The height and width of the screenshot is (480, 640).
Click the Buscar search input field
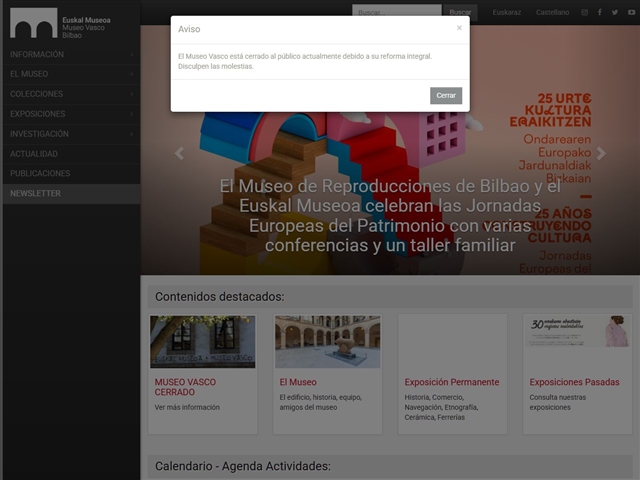(397, 12)
